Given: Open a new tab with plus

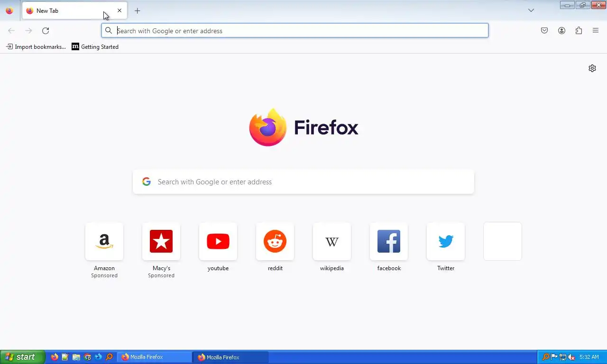Looking at the screenshot, I should tap(137, 10).
